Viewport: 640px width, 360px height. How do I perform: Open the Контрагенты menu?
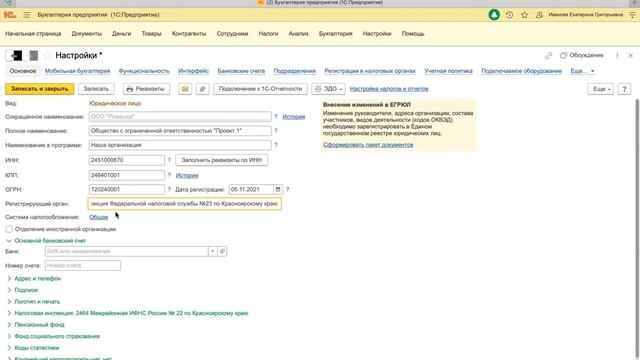[189, 33]
